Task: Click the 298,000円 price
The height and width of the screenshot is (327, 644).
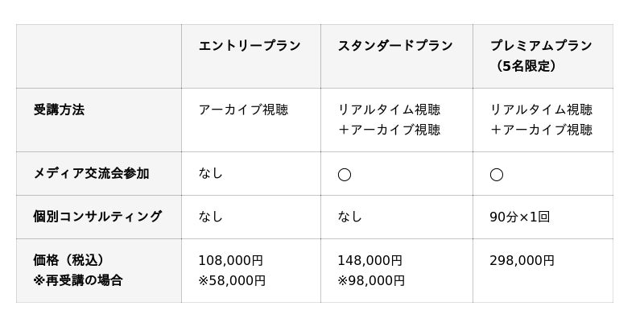Action: 522,260
